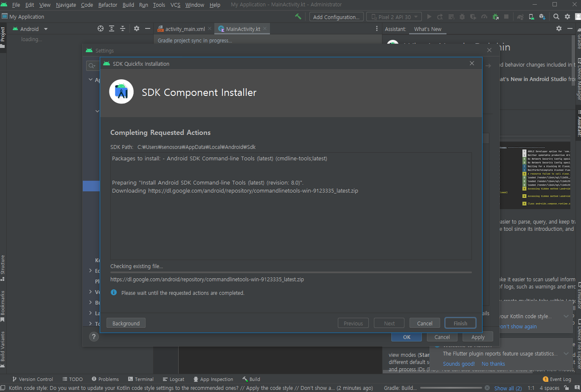Click OK in the Settings dialog
The width and height of the screenshot is (581, 392).
click(x=407, y=337)
